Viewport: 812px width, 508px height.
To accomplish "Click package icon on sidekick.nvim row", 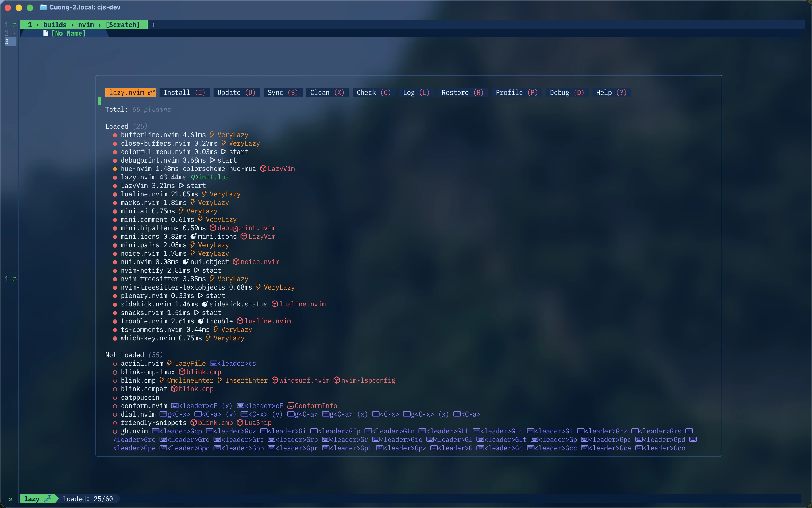I will (275, 305).
